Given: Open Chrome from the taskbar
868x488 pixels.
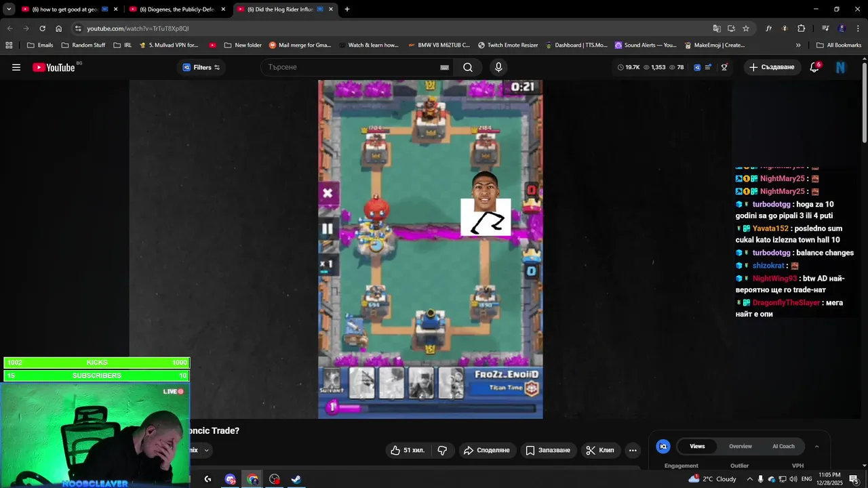Looking at the screenshot, I should click(x=252, y=479).
